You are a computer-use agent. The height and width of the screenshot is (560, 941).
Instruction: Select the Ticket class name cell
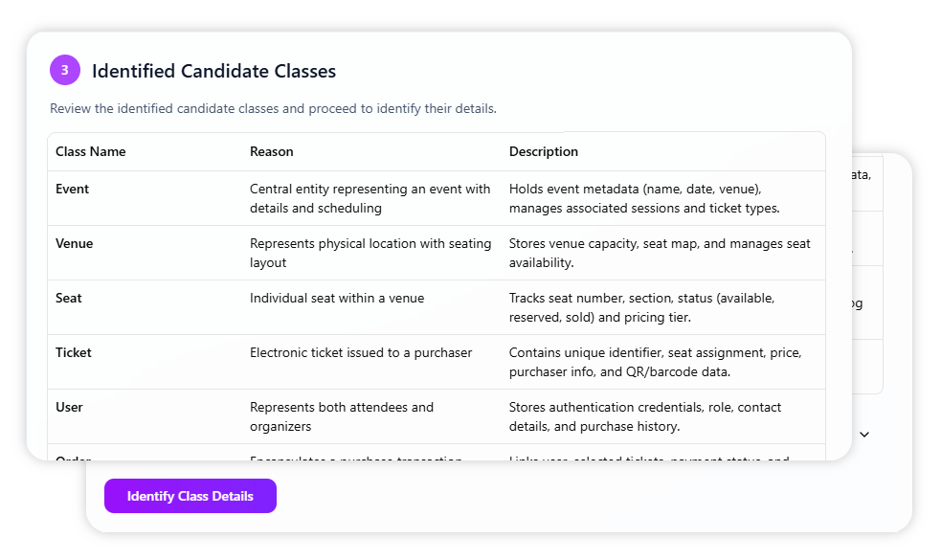[74, 352]
